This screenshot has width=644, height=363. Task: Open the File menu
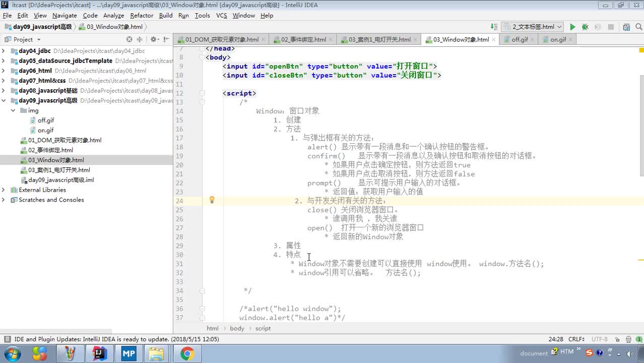click(x=7, y=16)
